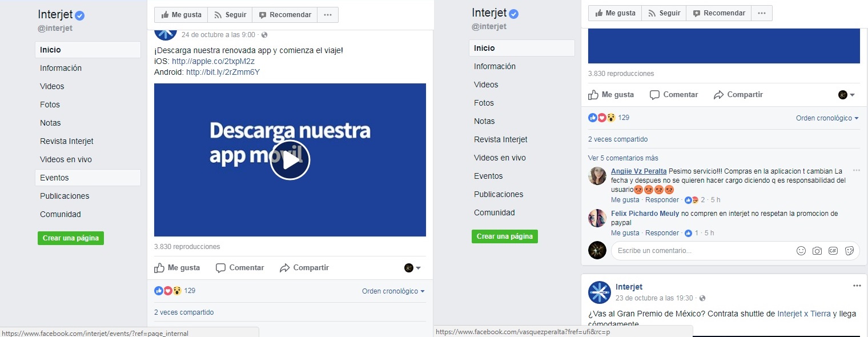Play the 'Descarga nuestra app movil' video

tap(290, 160)
